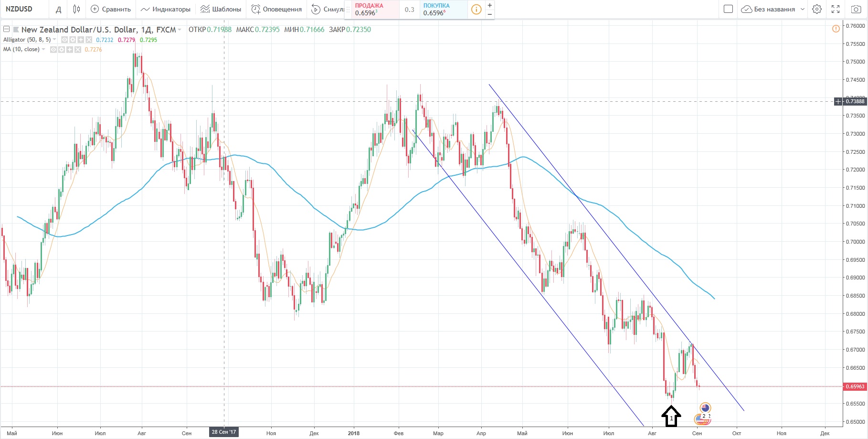Increase order quantity with plus stepper
The height and width of the screenshot is (439, 868).
coord(489,5)
